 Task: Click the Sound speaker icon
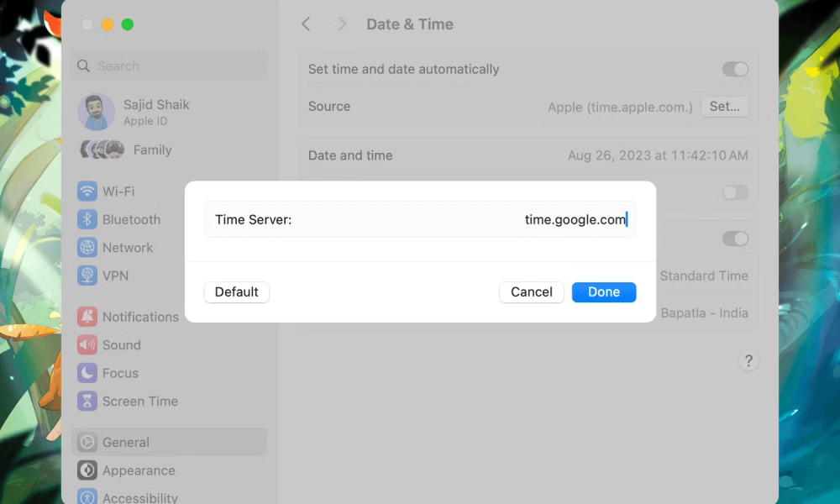coord(87,345)
